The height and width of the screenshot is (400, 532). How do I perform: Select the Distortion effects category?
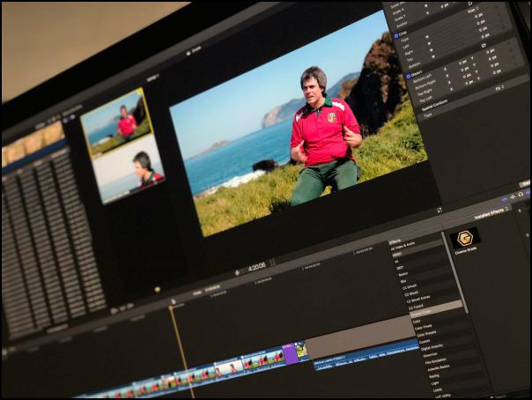click(x=430, y=355)
